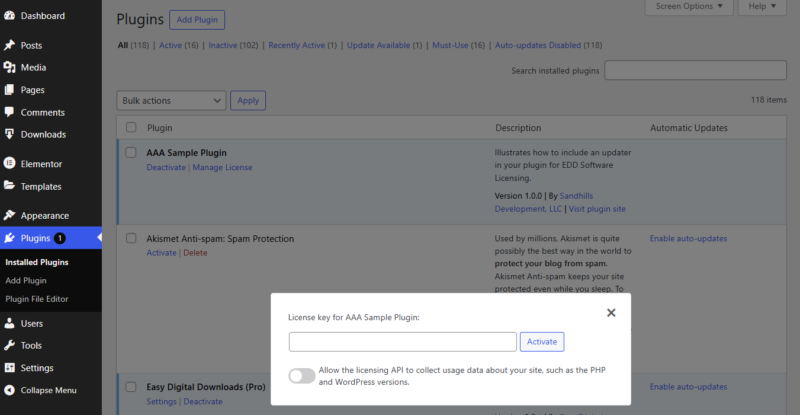Filter plugins by Inactive
The image size is (800, 415).
pos(222,45)
